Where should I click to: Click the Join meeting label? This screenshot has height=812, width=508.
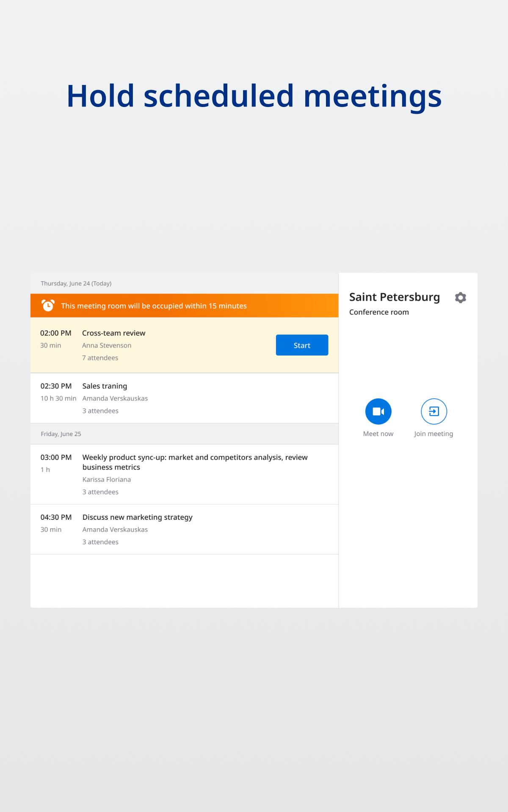click(433, 434)
